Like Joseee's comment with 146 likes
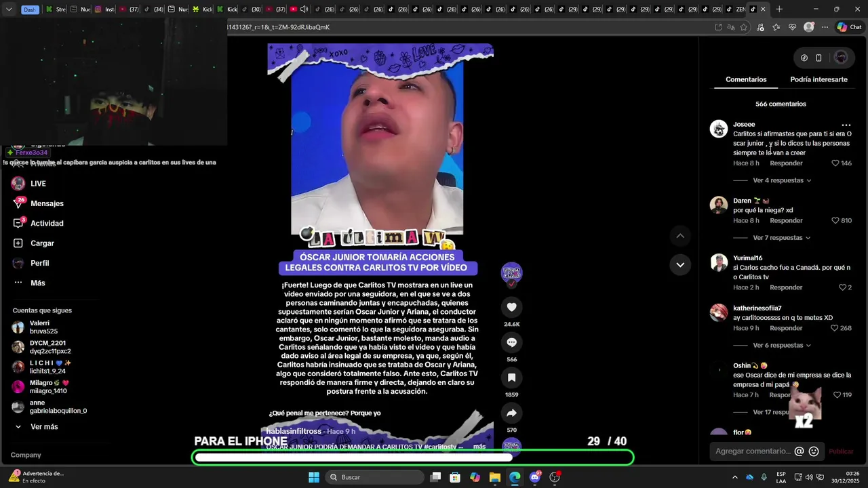Screen dimensions: 868x488 coord(835,163)
